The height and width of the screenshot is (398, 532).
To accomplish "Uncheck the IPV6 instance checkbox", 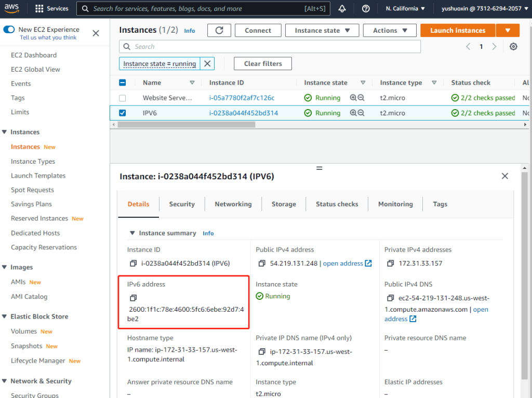I will tap(123, 113).
